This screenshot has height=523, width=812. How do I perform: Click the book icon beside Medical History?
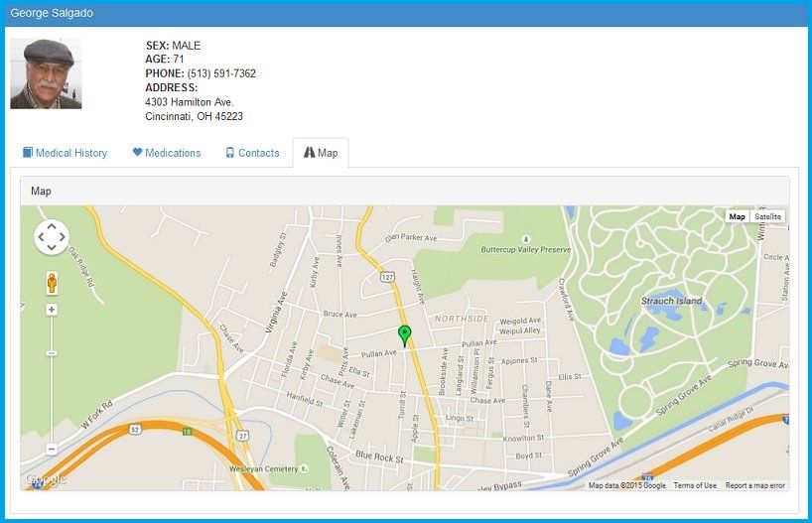(x=28, y=152)
